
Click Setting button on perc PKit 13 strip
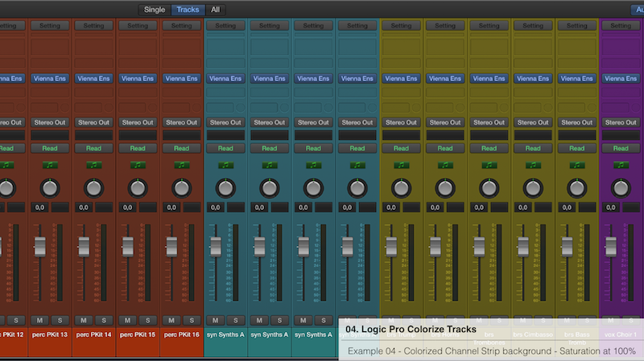(50, 26)
